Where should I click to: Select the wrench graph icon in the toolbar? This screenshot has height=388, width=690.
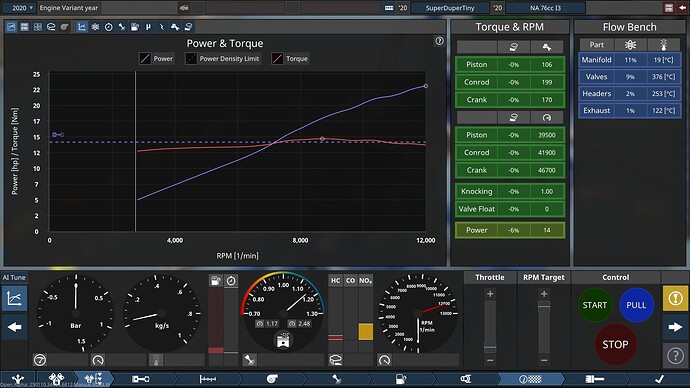tap(175, 27)
